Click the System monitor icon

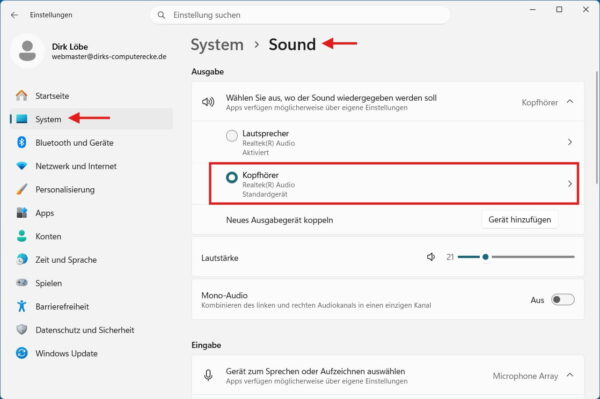[22, 119]
